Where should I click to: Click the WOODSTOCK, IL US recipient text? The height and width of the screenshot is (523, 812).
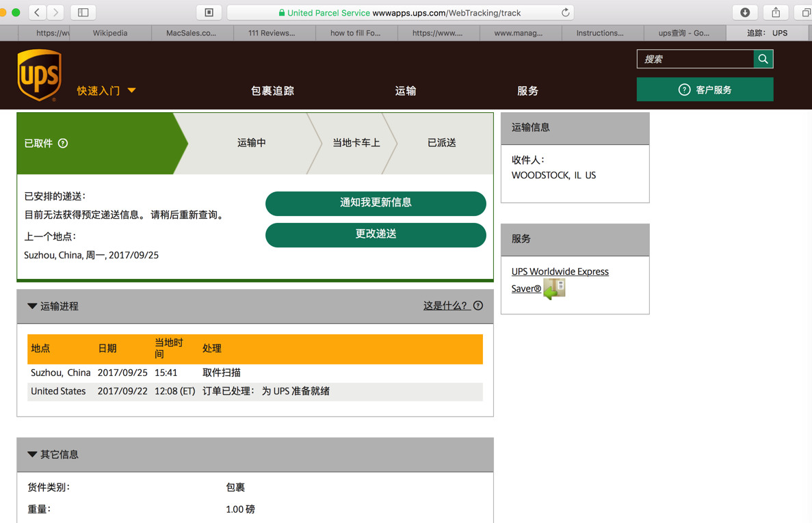(553, 176)
